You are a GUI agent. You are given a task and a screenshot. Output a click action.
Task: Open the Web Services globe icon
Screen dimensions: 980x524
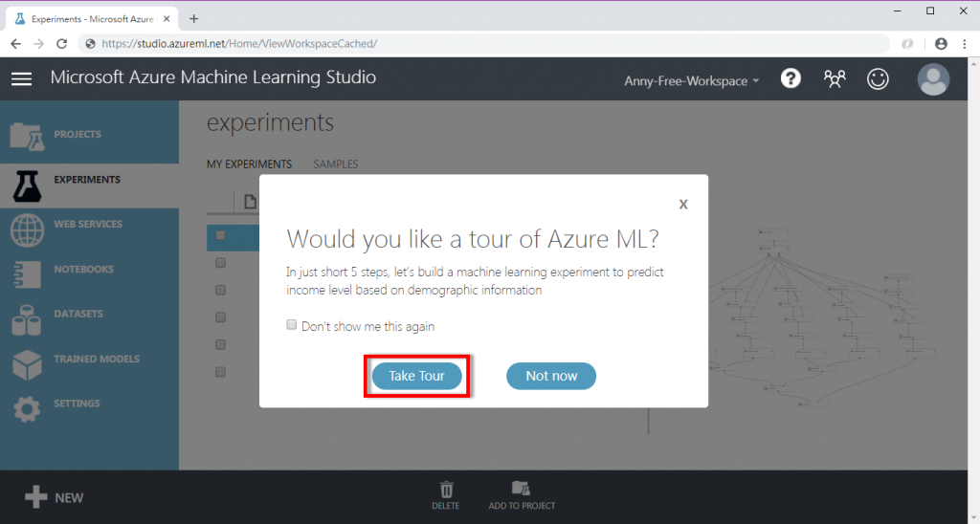27,229
